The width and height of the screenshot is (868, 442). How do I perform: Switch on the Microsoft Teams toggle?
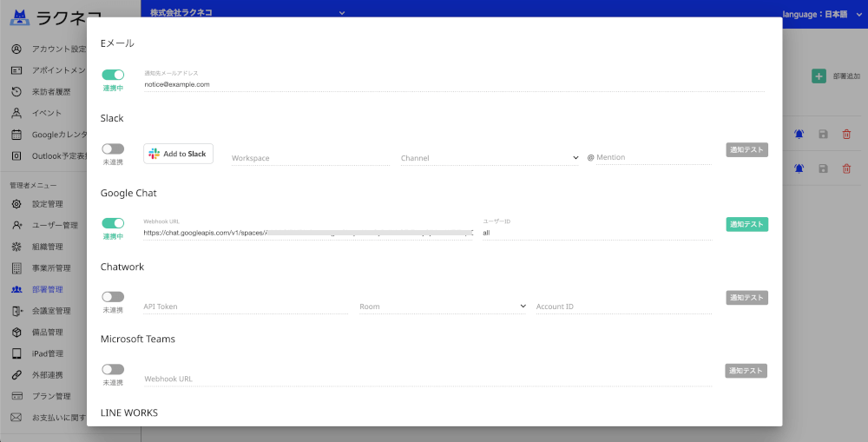pyautogui.click(x=113, y=369)
